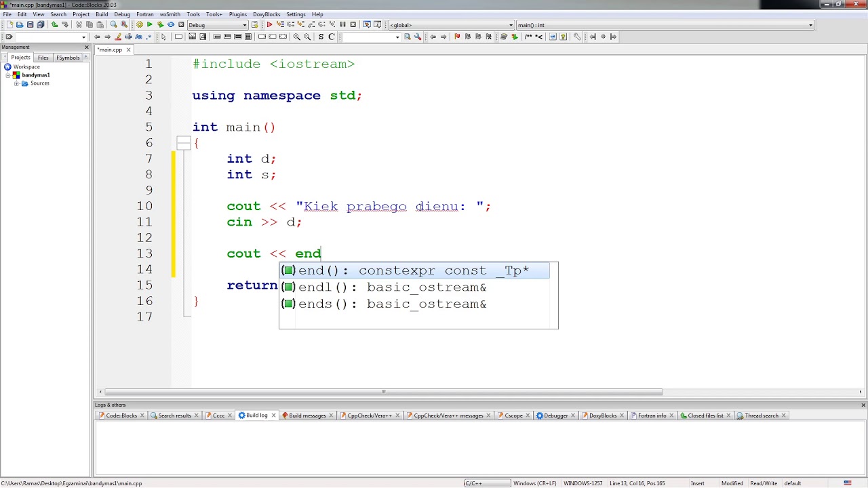Switch to the Files management tab
868x488 pixels.
(x=43, y=58)
